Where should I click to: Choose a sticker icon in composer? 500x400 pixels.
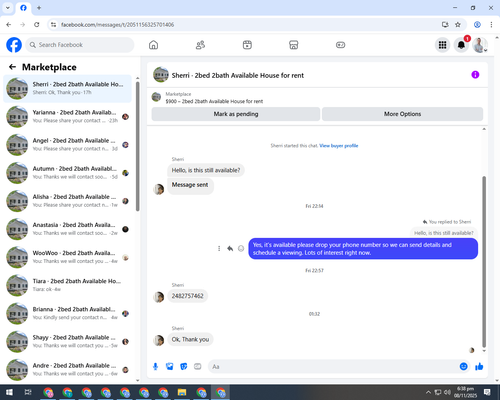(x=184, y=367)
